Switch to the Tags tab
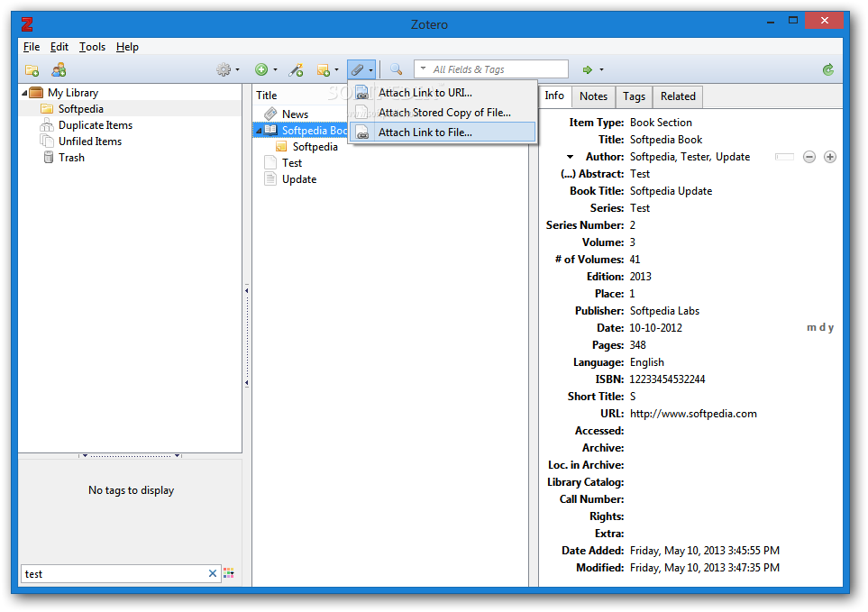The height and width of the screenshot is (612, 868). [x=634, y=96]
